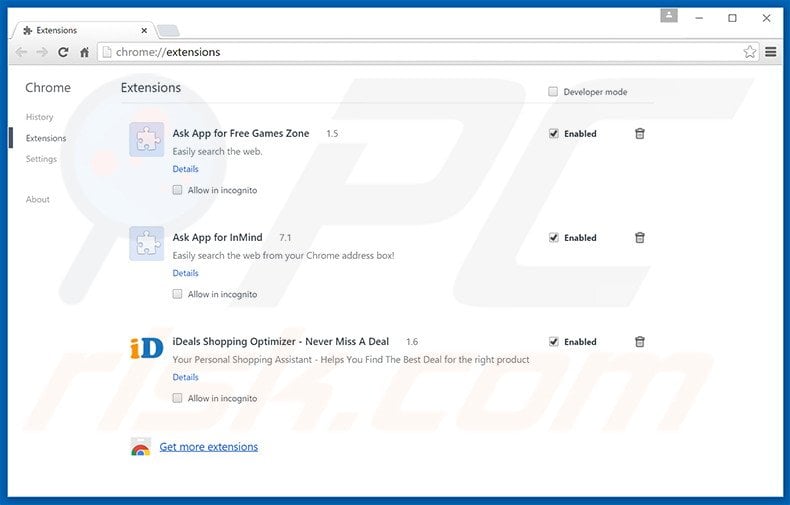Go back with the browser back arrow
The image size is (790, 505).
(21, 52)
